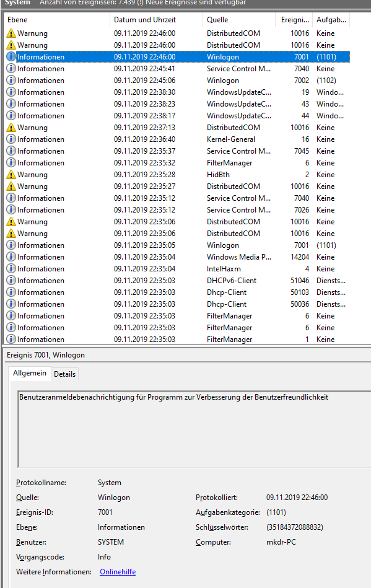Click info icon of Winlogon 7002 event
This screenshot has width=371, height=588.
click(11, 81)
